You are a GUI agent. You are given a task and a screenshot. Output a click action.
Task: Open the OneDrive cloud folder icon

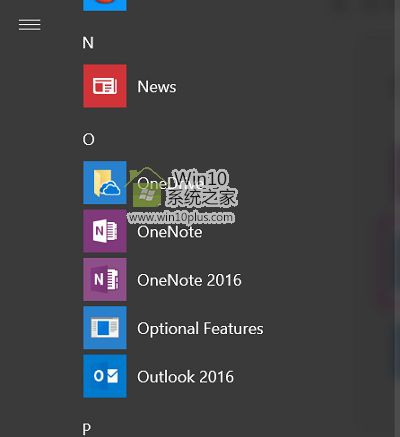[105, 183]
